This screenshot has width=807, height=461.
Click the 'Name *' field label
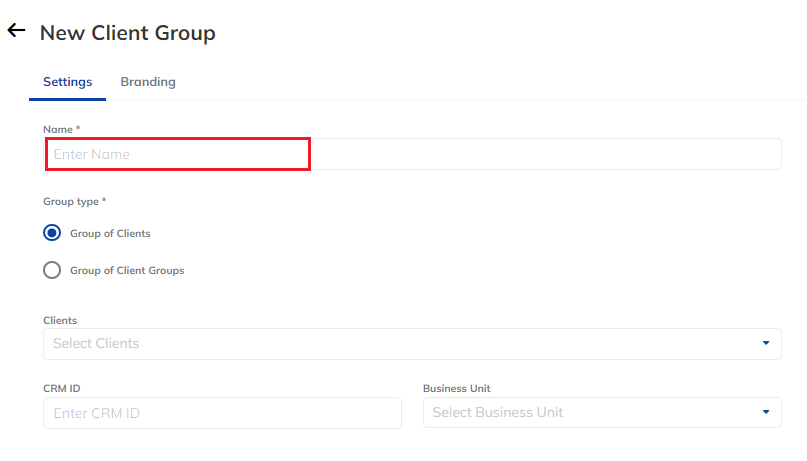(x=62, y=130)
